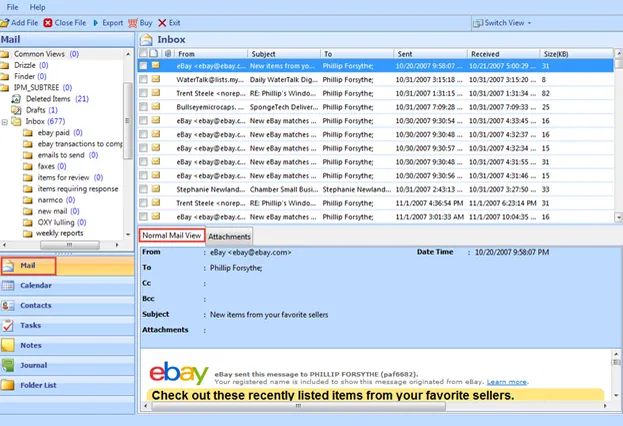Click the red Close File icon

point(48,23)
